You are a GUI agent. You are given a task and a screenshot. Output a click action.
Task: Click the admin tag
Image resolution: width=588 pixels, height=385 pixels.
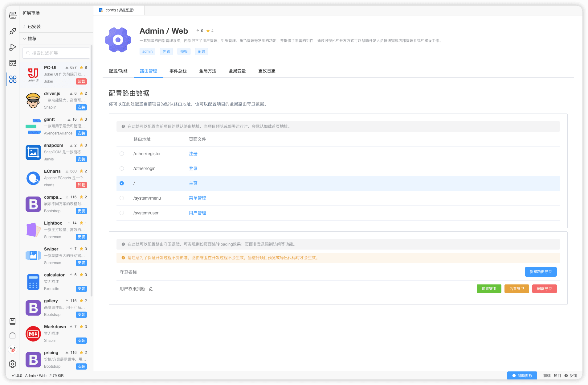(147, 52)
